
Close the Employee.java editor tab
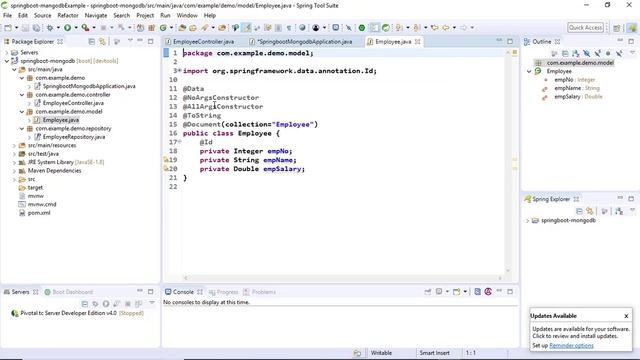(417, 42)
